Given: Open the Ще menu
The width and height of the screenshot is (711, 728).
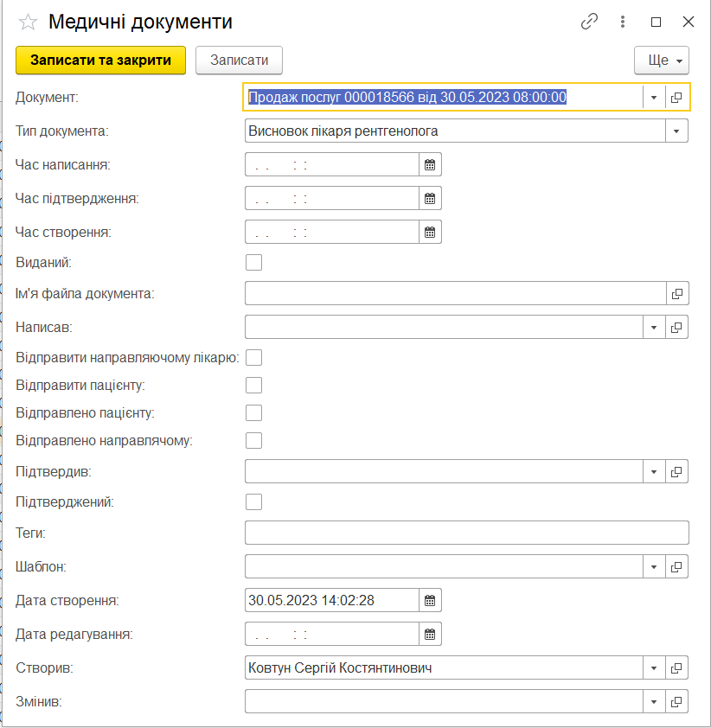Looking at the screenshot, I should coord(661,61).
